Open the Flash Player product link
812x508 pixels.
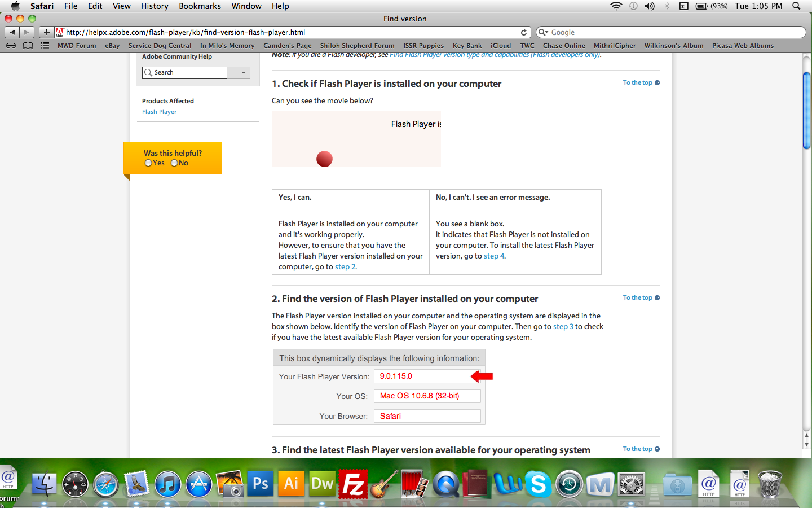click(x=159, y=112)
